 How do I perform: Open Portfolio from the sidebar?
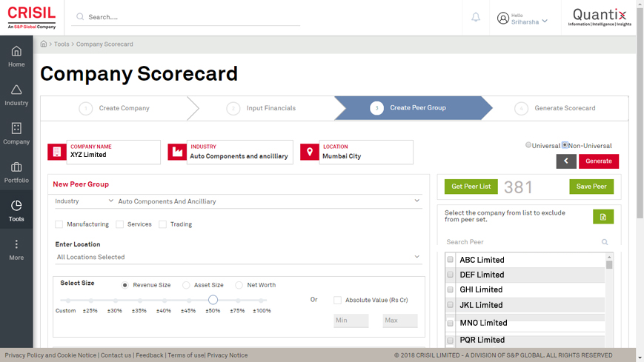[16, 172]
